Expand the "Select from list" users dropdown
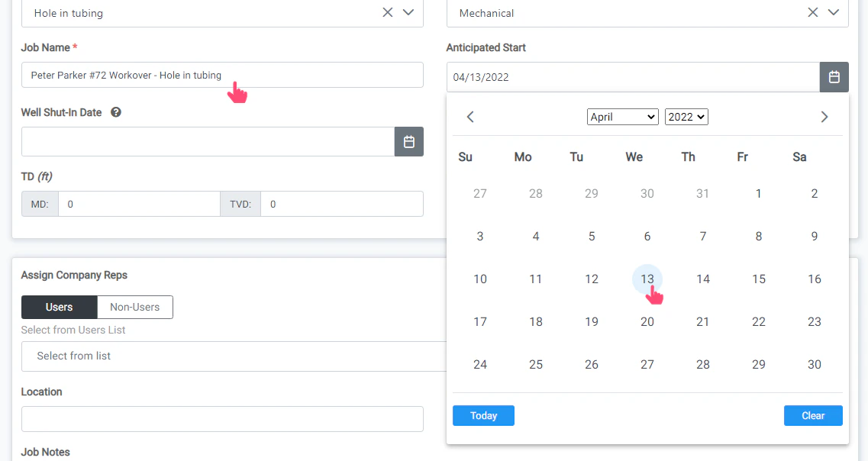The height and width of the screenshot is (461, 868). pyautogui.click(x=229, y=356)
